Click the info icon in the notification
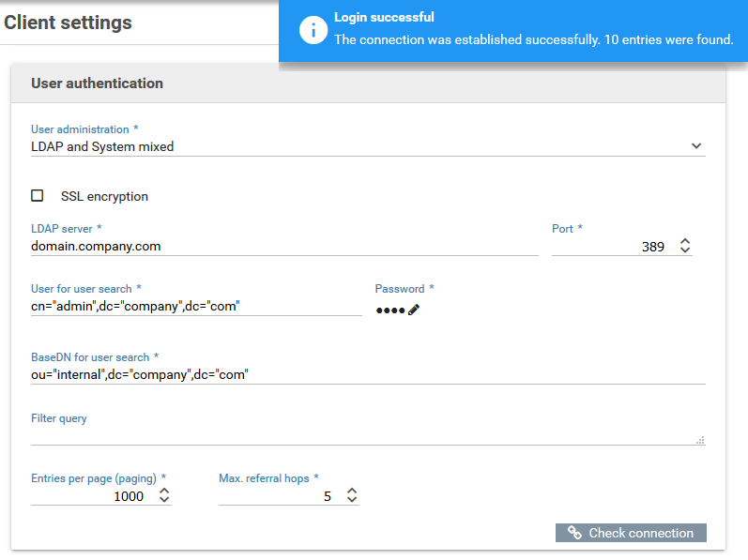This screenshot has height=560, width=748. click(313, 30)
